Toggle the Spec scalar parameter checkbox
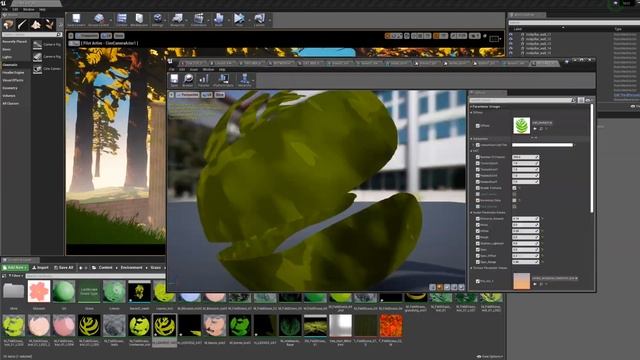 click(478, 249)
